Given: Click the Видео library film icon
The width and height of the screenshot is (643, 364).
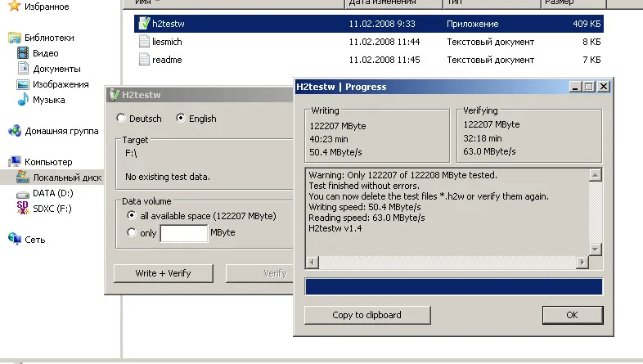Looking at the screenshot, I should (23, 53).
